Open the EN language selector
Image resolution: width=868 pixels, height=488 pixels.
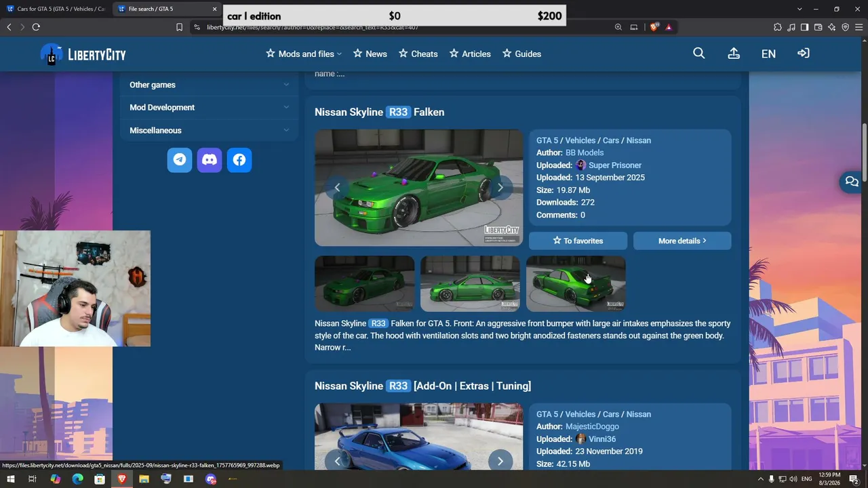[768, 54]
